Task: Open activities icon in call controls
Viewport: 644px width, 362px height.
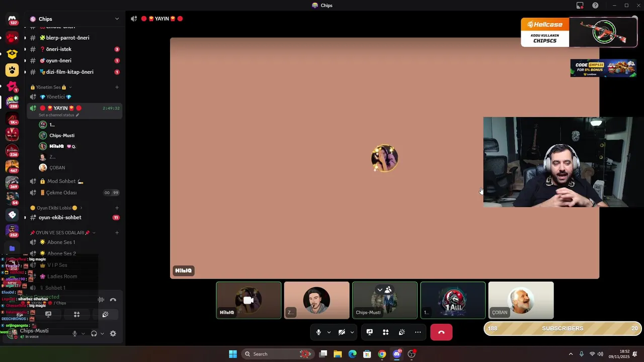Action: pyautogui.click(x=385, y=332)
